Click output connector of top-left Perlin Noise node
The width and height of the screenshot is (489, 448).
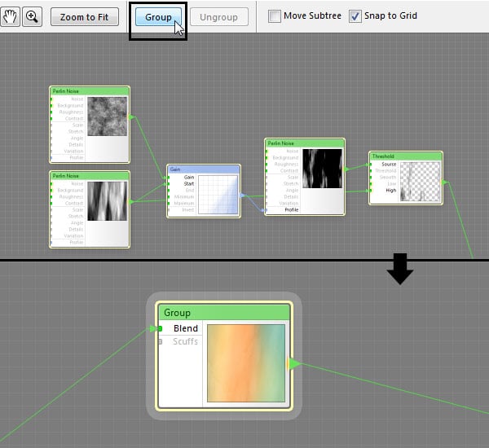pyautogui.click(x=131, y=118)
